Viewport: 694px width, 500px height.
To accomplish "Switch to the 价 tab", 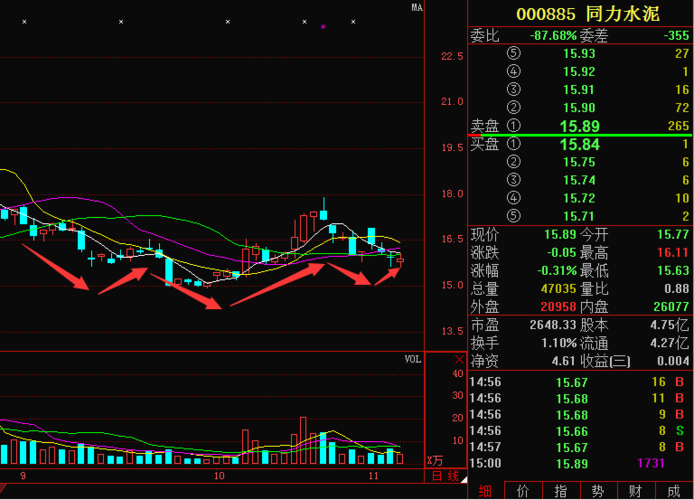I will coord(523,491).
